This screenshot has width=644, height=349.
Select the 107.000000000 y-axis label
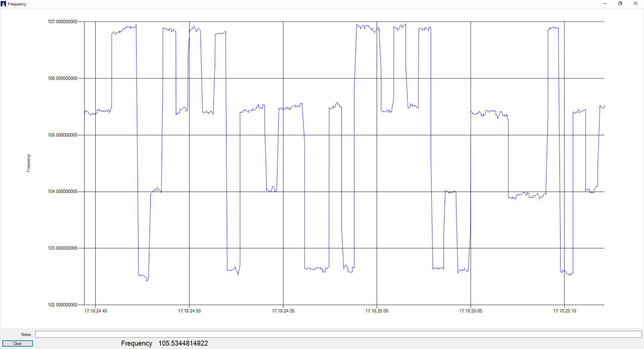(62, 21)
